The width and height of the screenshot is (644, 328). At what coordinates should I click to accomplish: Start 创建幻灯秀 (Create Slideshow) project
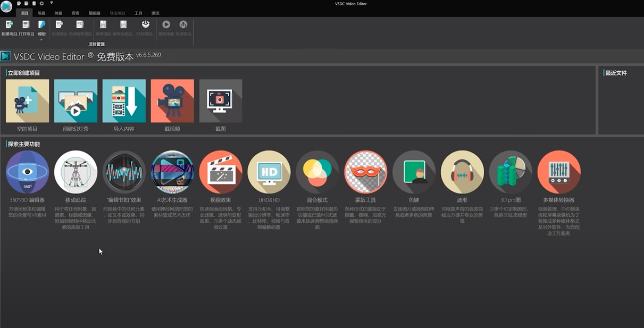point(76,102)
